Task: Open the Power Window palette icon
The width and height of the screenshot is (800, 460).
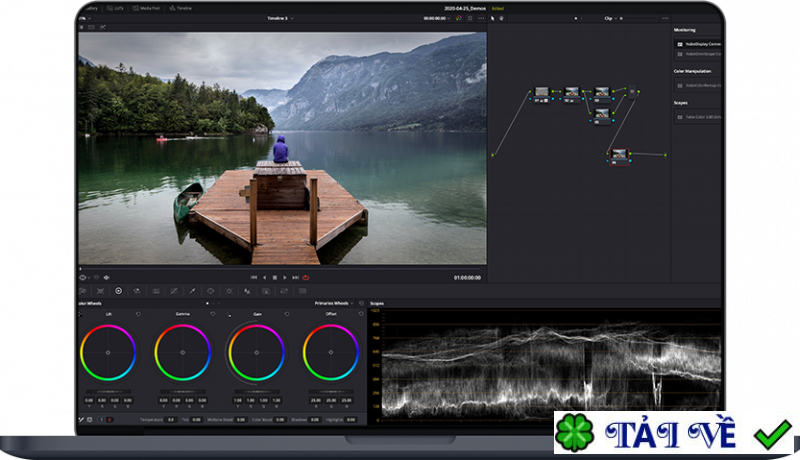Action: (x=210, y=291)
